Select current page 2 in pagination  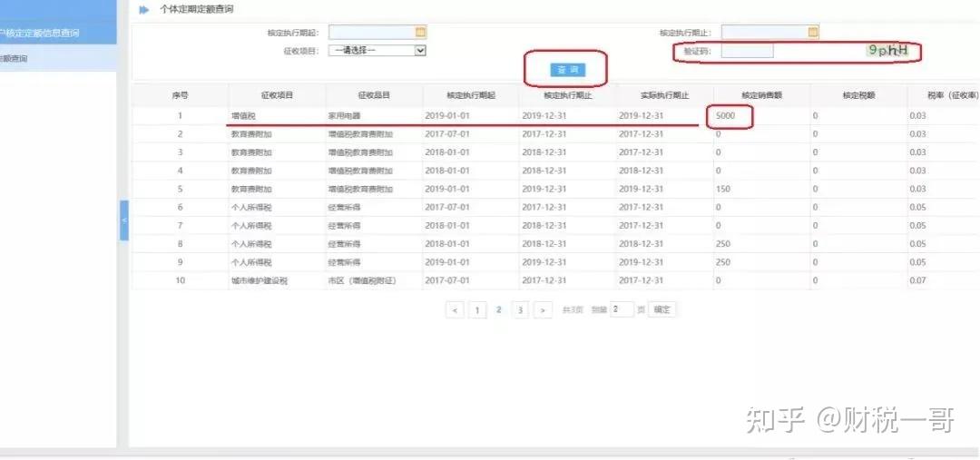[499, 310]
